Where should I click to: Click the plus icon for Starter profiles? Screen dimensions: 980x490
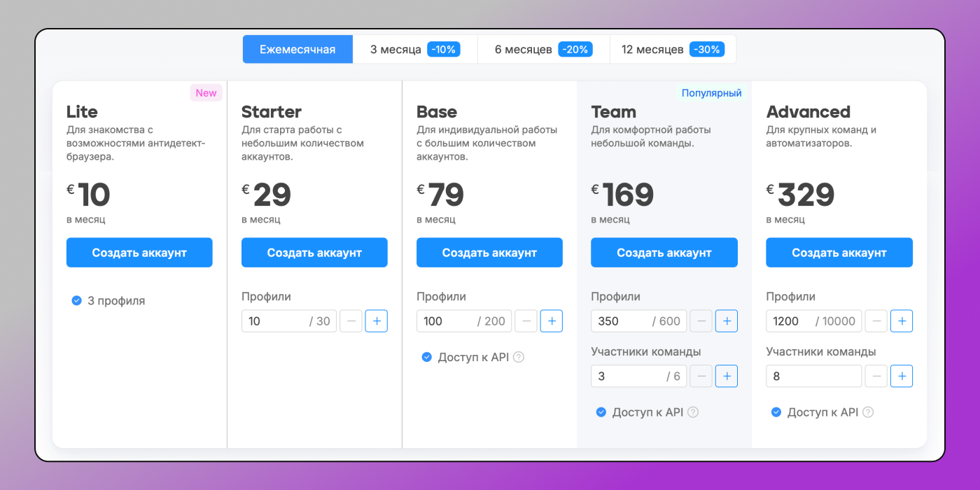click(376, 321)
